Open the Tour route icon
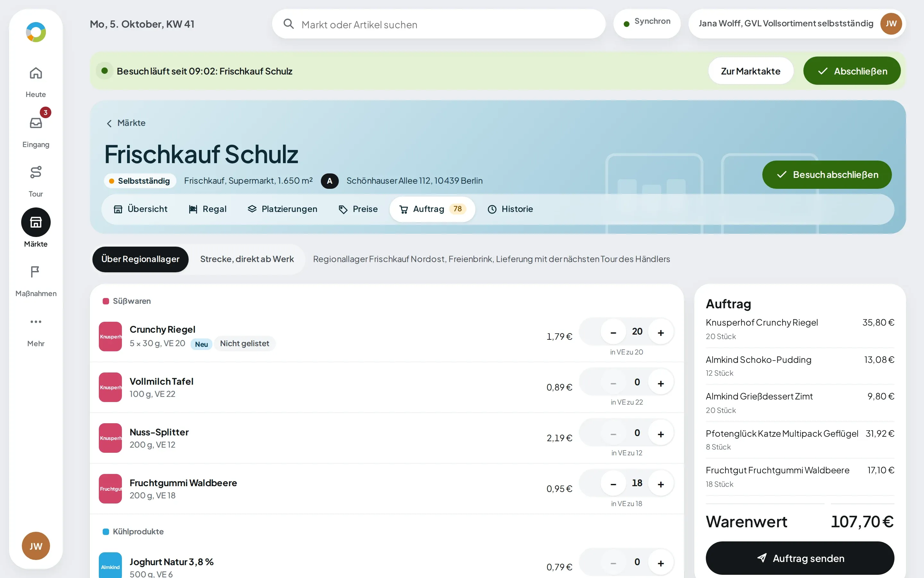 coord(36,172)
